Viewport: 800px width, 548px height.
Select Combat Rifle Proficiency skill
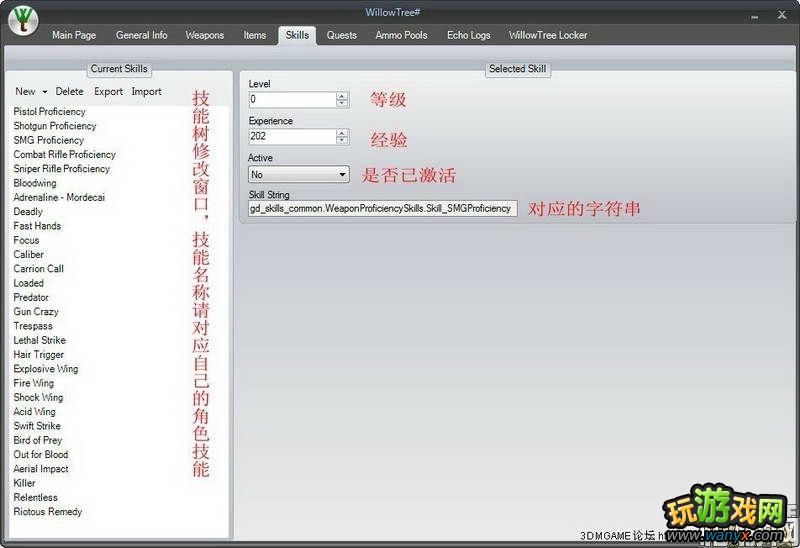(x=64, y=154)
